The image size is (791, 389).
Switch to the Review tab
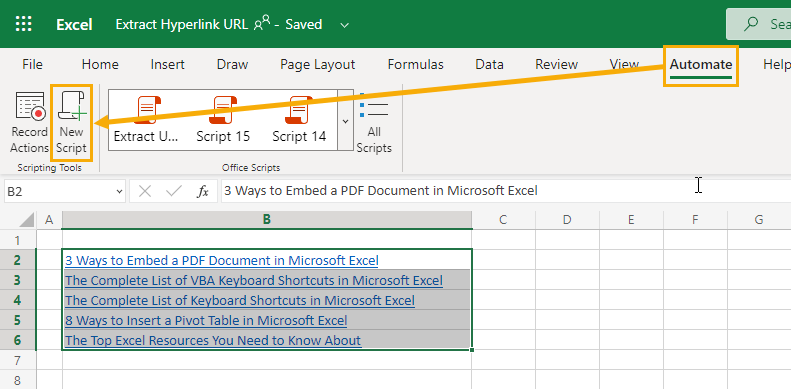click(556, 65)
